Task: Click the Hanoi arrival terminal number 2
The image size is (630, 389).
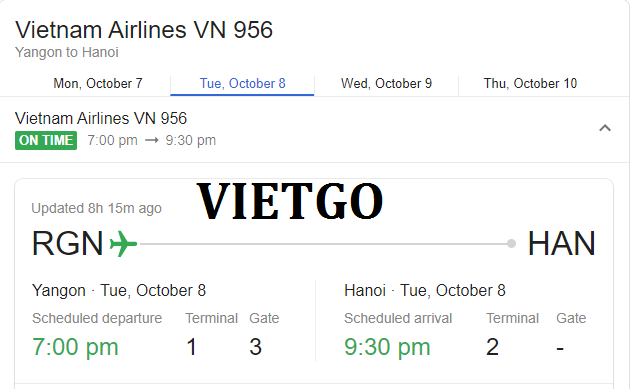Action: click(x=493, y=347)
